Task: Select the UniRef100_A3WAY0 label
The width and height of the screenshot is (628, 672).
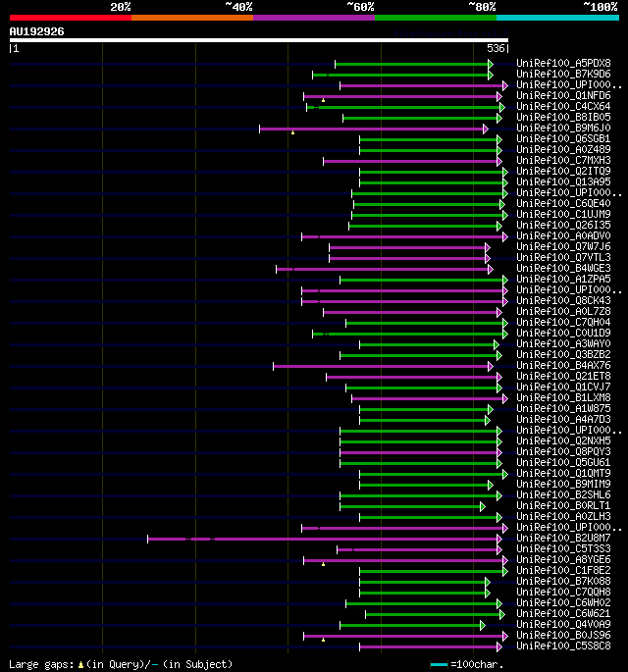Action: pyautogui.click(x=563, y=343)
